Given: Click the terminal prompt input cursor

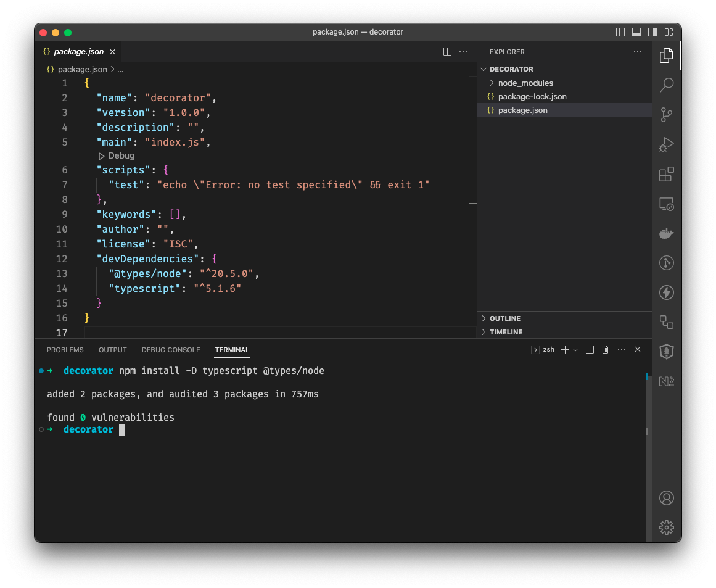Looking at the screenshot, I should [x=121, y=429].
